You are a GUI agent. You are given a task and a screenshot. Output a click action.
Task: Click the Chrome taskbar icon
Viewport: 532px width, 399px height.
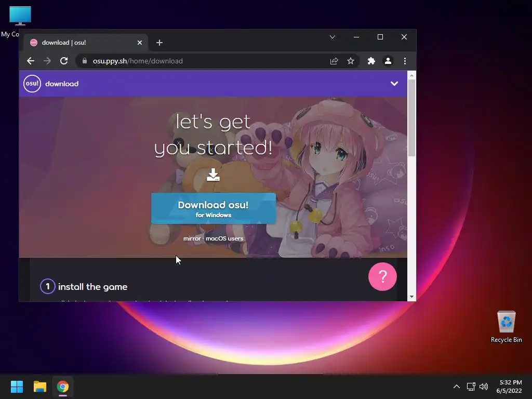coord(63,387)
